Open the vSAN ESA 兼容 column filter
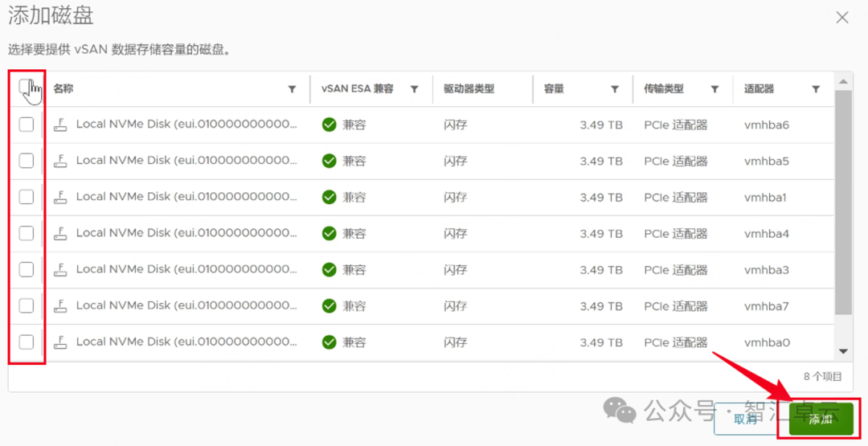The width and height of the screenshot is (868, 446). (414, 89)
